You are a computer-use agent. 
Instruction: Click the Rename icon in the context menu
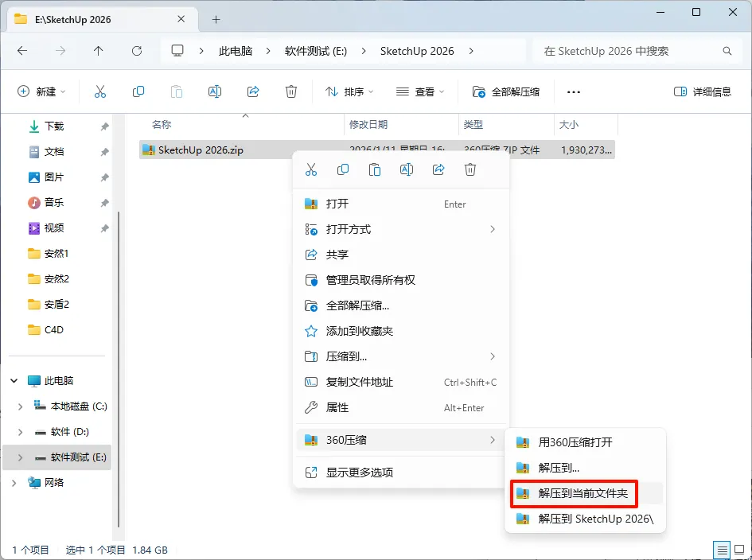tap(407, 169)
